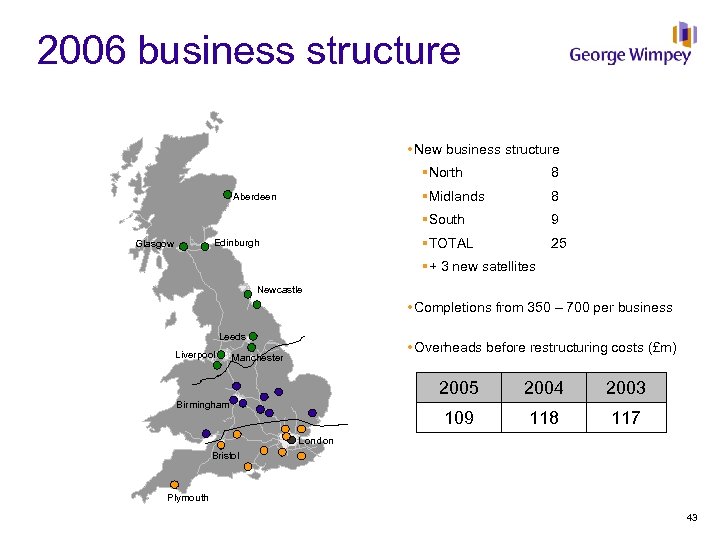Click the 'Leeds' map label
This screenshot has height=540, width=720.
click(x=232, y=337)
